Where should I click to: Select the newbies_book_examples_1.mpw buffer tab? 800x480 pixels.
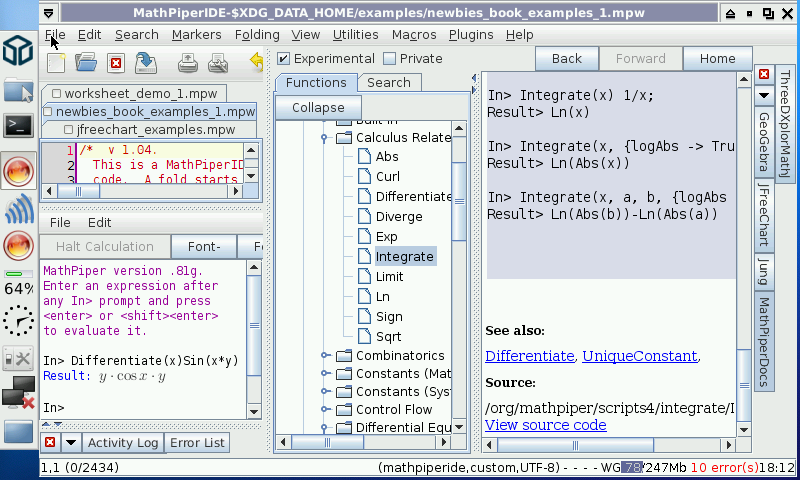[x=150, y=112]
